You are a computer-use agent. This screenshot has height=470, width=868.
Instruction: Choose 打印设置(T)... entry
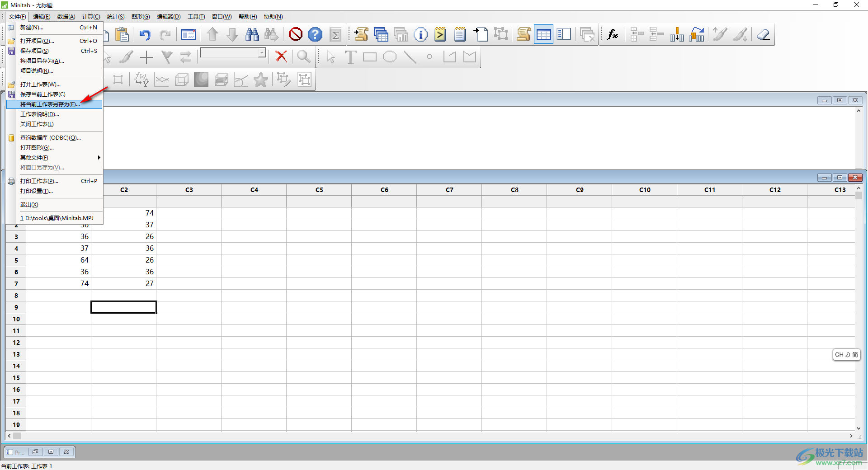[x=54, y=191]
